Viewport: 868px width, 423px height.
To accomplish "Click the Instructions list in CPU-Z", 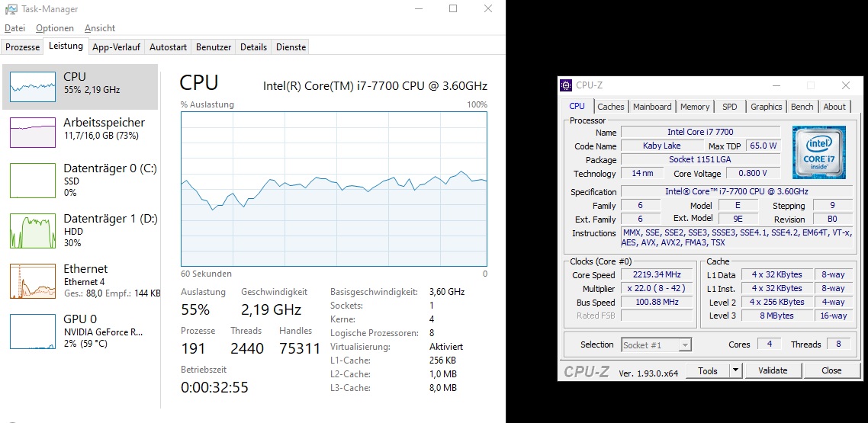I will 736,238.
